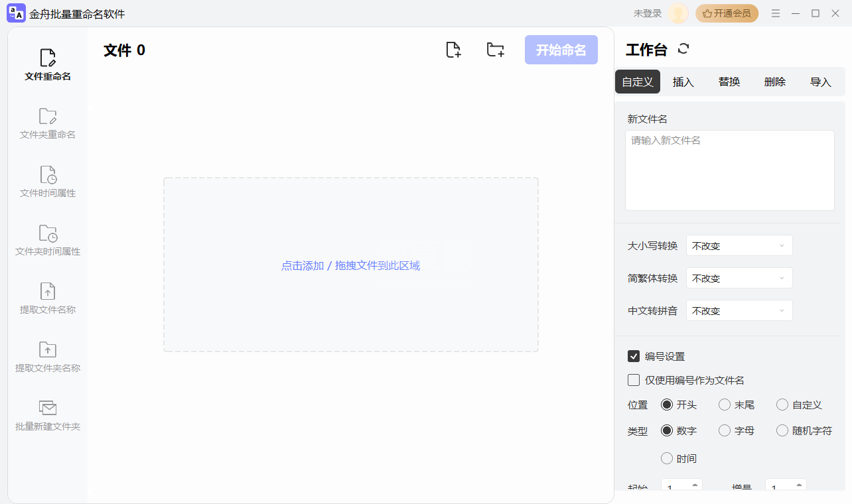Screen dimensions: 852x504
Task: Switch to the 自定义 tab
Action: click(x=638, y=82)
